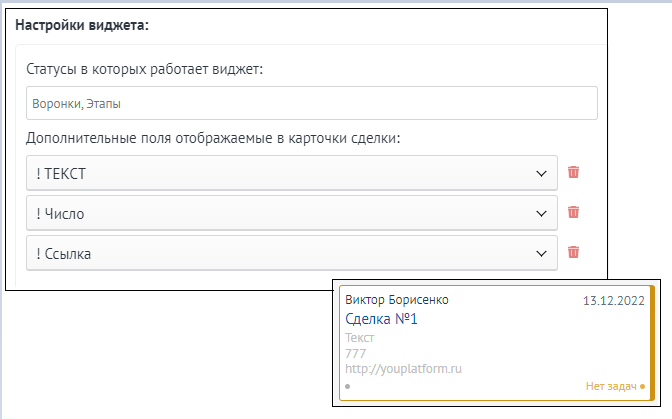Image resolution: width=672 pixels, height=419 pixels.
Task: Expand chevron arrow of '! Ссылка' dropdown
Action: (x=541, y=254)
